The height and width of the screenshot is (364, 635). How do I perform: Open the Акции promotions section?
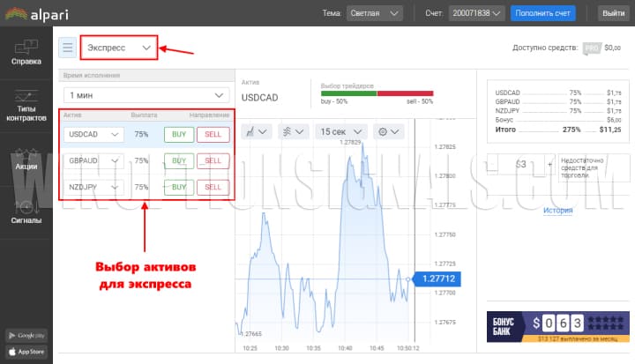[26, 158]
